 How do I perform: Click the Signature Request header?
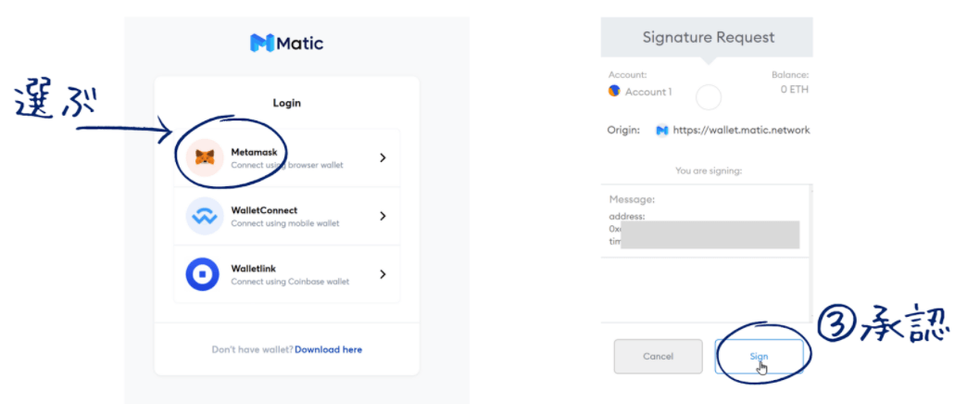tap(708, 38)
